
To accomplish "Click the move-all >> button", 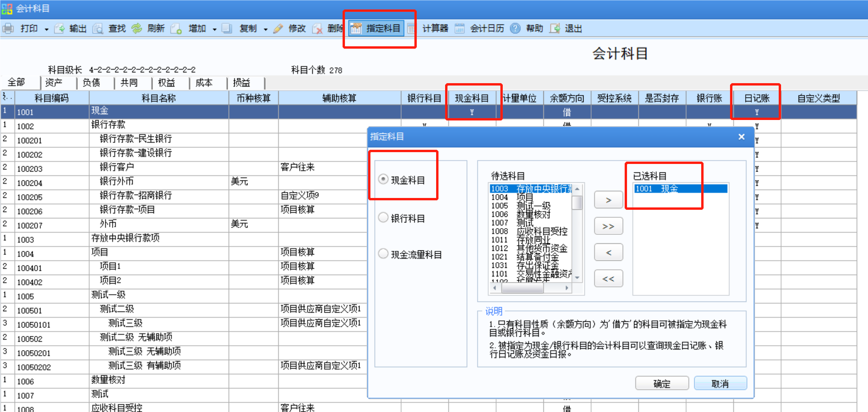I will 609,226.
